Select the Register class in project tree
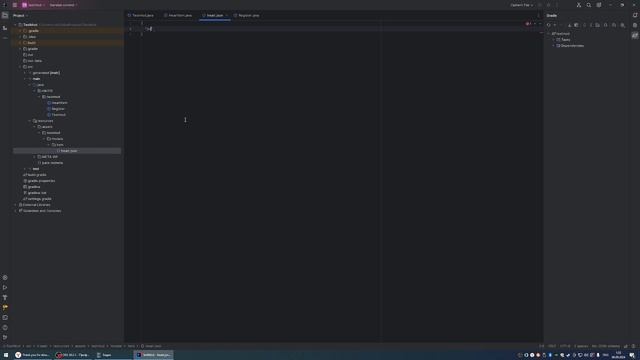Viewport: 640px width, 360px height. (x=56, y=109)
